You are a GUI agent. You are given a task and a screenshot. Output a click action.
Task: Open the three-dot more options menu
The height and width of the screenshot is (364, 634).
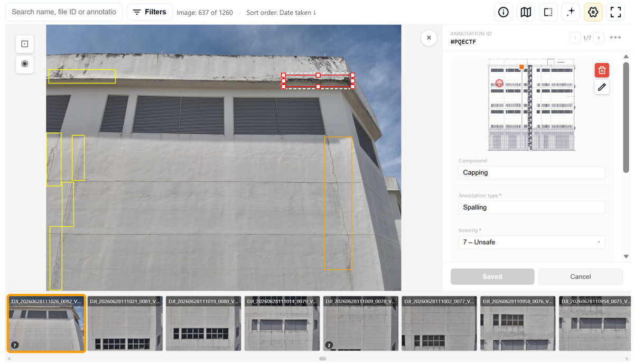pyautogui.click(x=615, y=38)
